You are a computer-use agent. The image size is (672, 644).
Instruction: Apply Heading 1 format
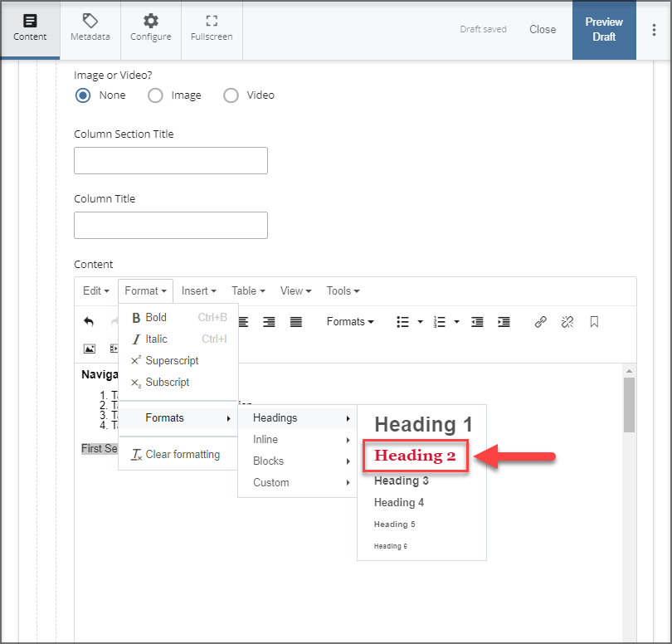(x=422, y=424)
